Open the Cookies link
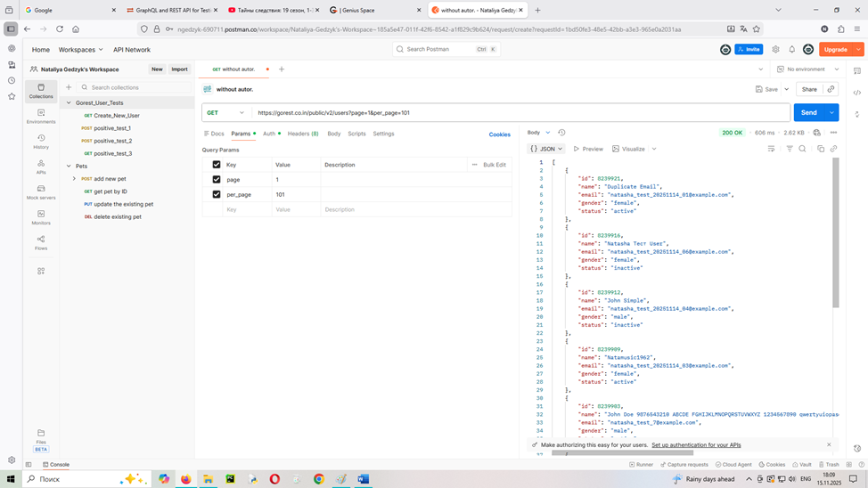The height and width of the screenshot is (488, 868). [500, 134]
